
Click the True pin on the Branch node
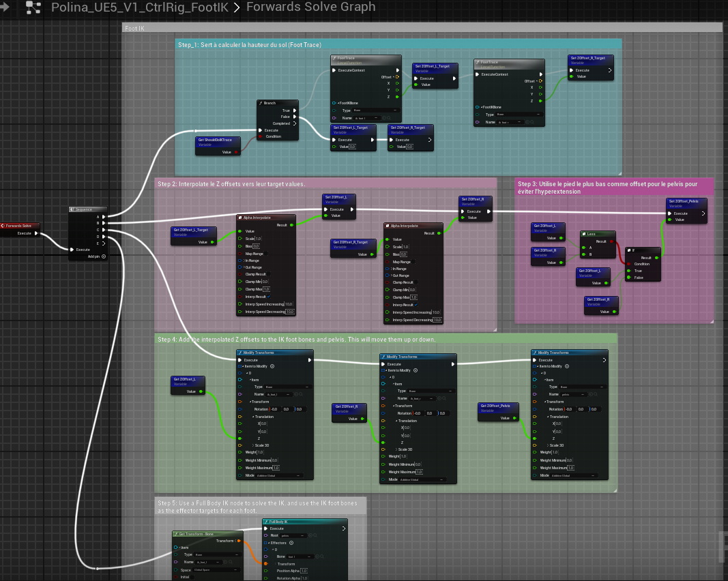[x=294, y=110]
